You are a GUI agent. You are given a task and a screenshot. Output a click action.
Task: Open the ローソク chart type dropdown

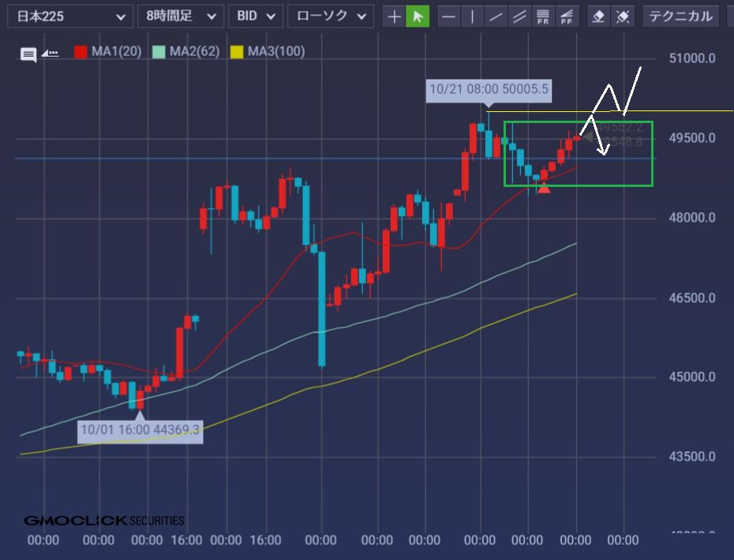tap(330, 16)
